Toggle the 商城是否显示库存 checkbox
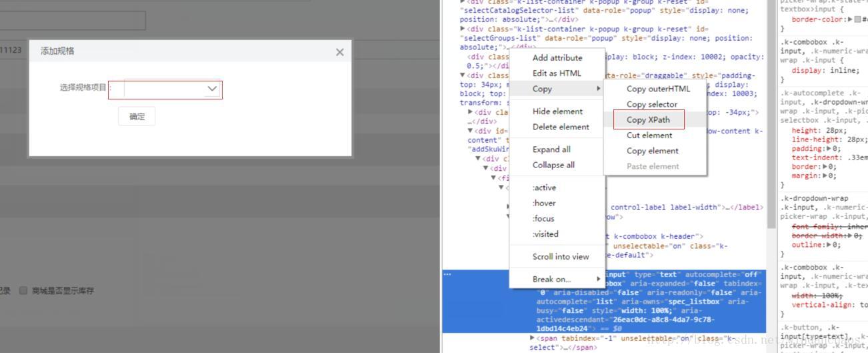This screenshot has height=353, width=868. 23,291
